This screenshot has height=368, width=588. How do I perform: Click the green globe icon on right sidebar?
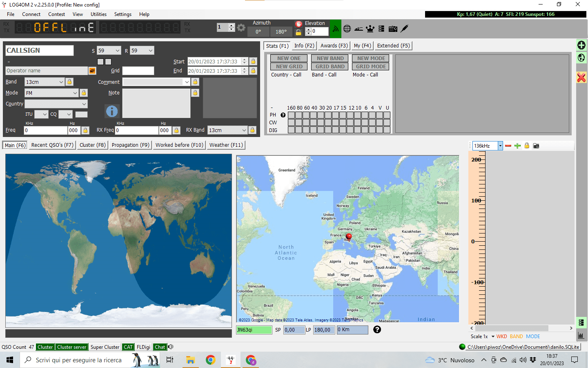pos(581,58)
